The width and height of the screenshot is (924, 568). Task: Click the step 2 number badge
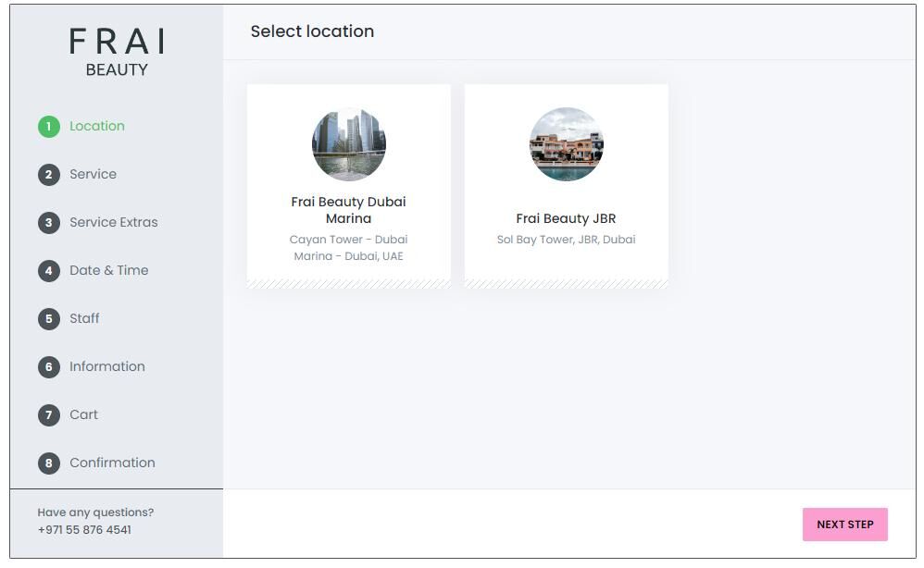click(48, 175)
